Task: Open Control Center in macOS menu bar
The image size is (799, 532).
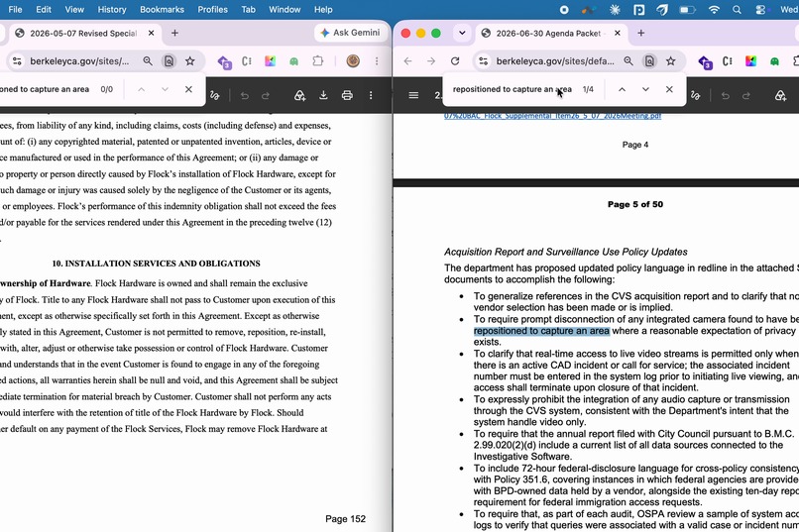Action: (x=760, y=10)
